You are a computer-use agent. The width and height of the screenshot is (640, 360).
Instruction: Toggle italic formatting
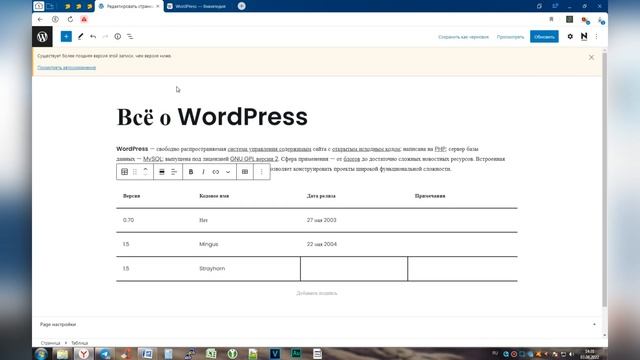(x=203, y=172)
